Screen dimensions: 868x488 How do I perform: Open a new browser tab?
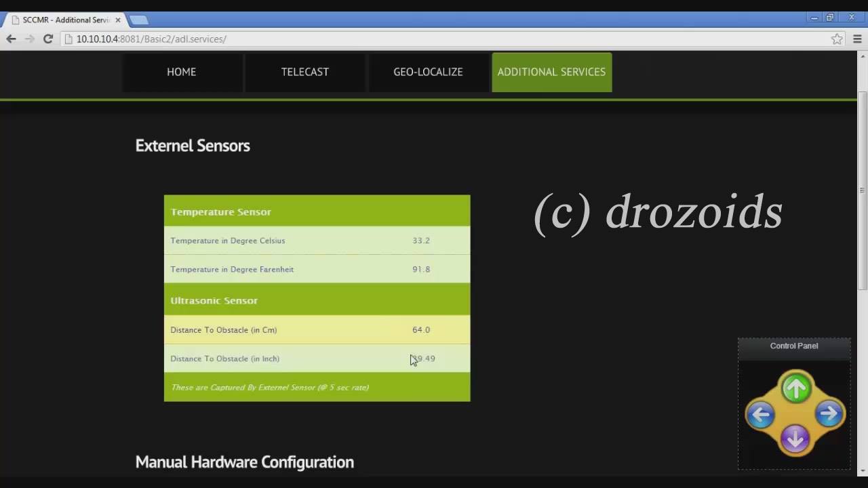point(139,20)
